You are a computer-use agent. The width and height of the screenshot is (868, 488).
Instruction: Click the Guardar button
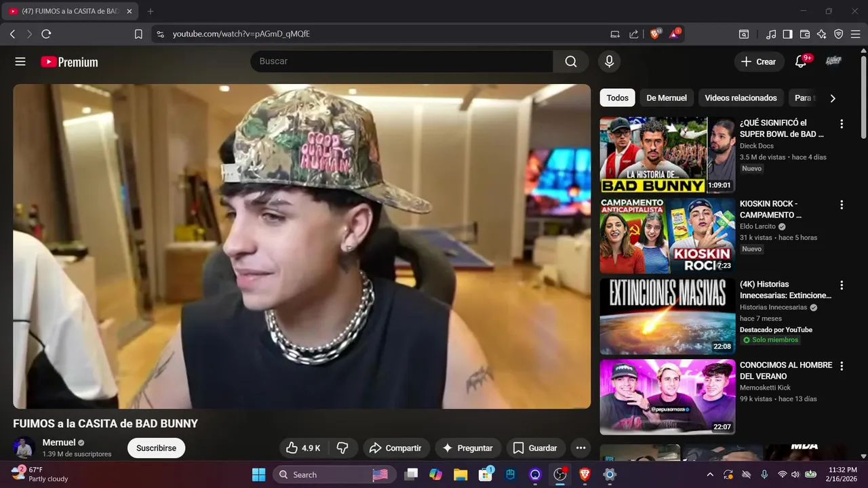coord(536,448)
